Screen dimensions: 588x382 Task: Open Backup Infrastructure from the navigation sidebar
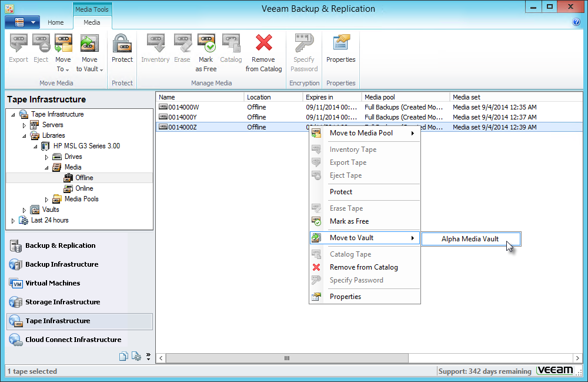pyautogui.click(x=61, y=264)
